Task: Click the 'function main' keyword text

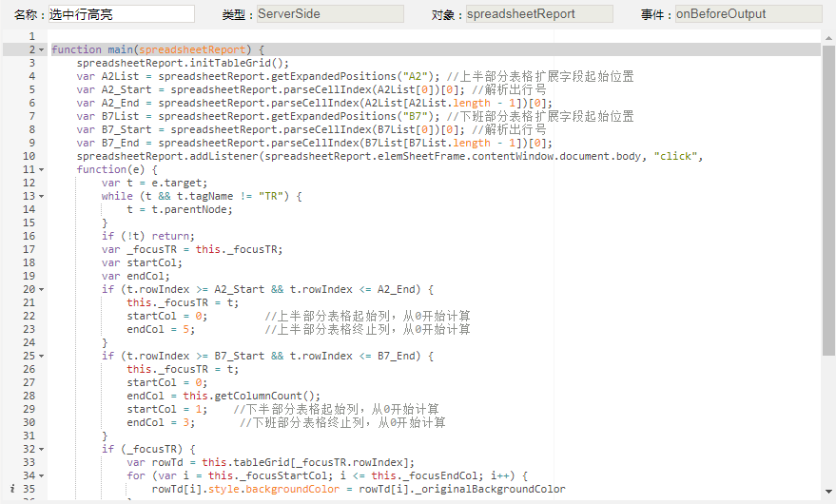Action: [92, 49]
